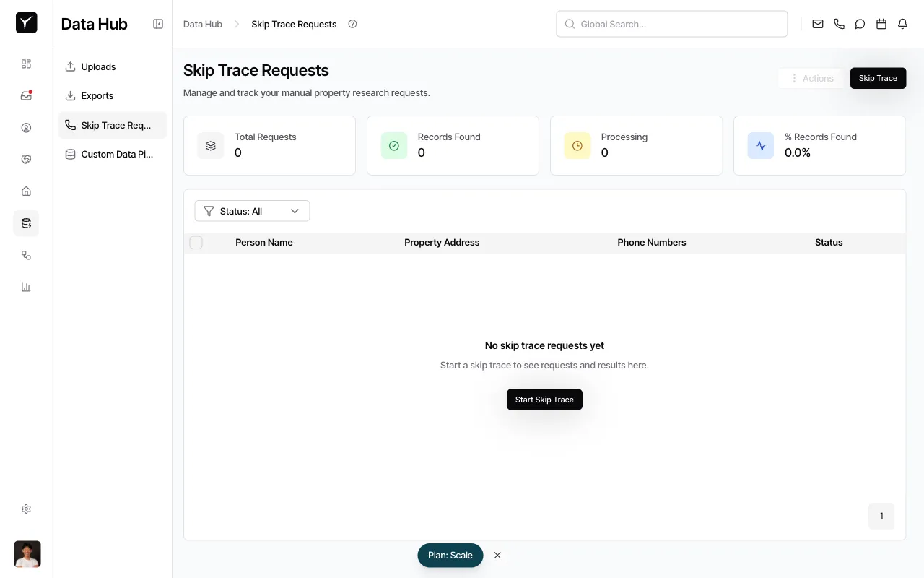View notifications via the bell icon
The image size is (924, 578).
pos(902,24)
